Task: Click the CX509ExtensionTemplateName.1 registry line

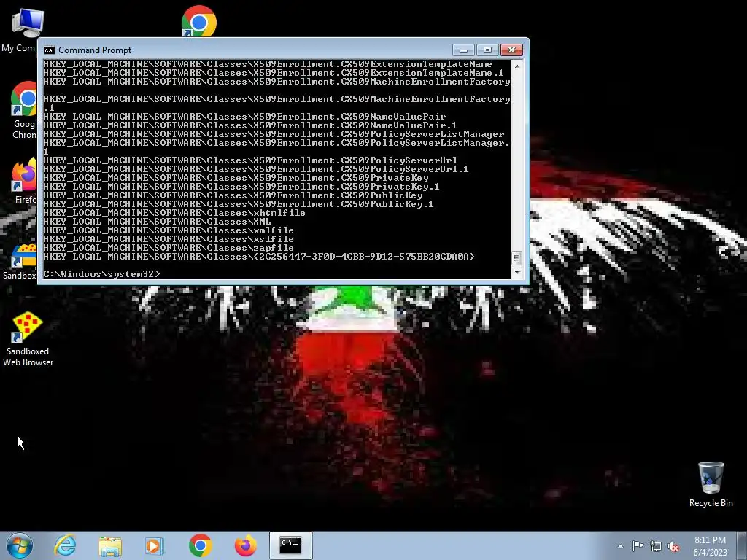Action: [x=274, y=73]
